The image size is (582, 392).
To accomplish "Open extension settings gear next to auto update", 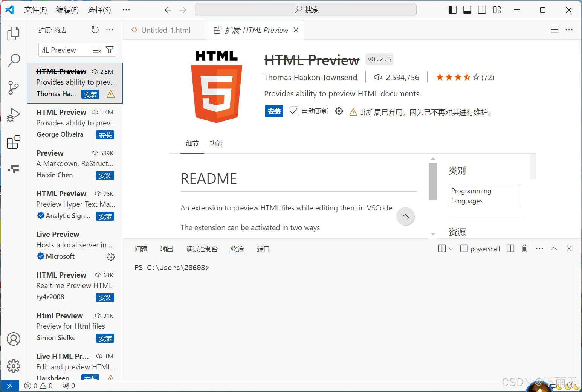I will coord(339,111).
